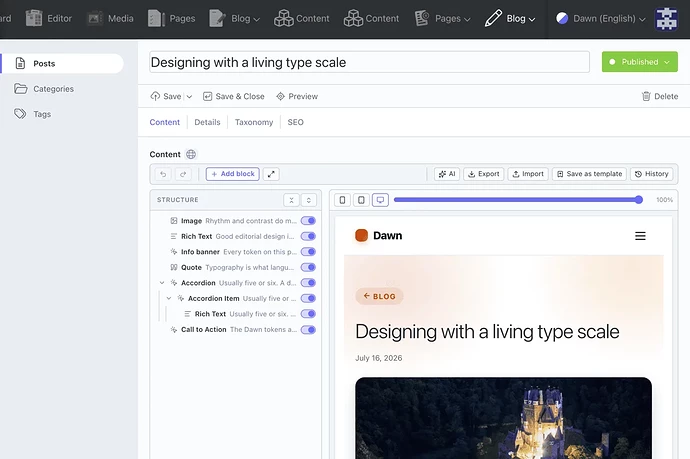690x459 pixels.
Task: Click the castle hero image
Action: point(503,418)
